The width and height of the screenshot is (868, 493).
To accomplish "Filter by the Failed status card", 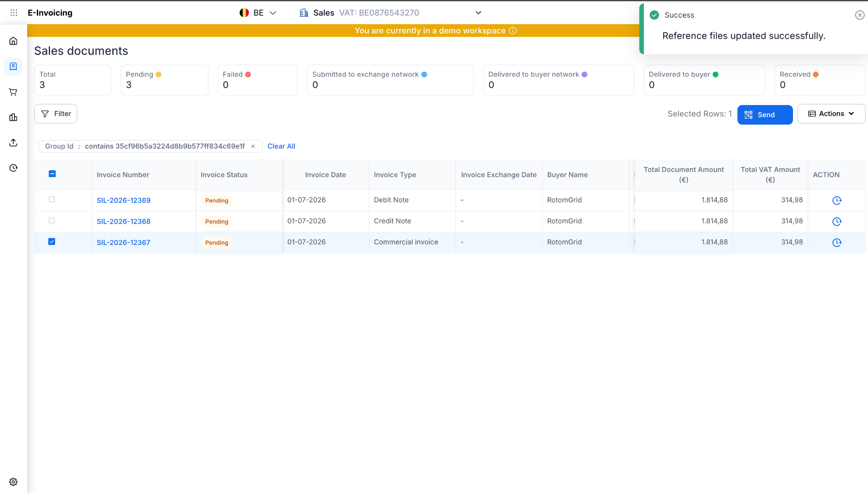I will tap(258, 80).
